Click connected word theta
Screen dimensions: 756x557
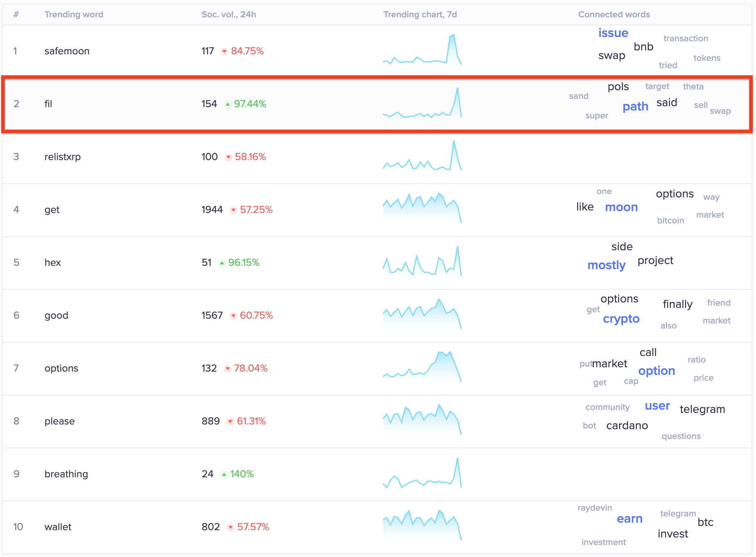click(693, 87)
